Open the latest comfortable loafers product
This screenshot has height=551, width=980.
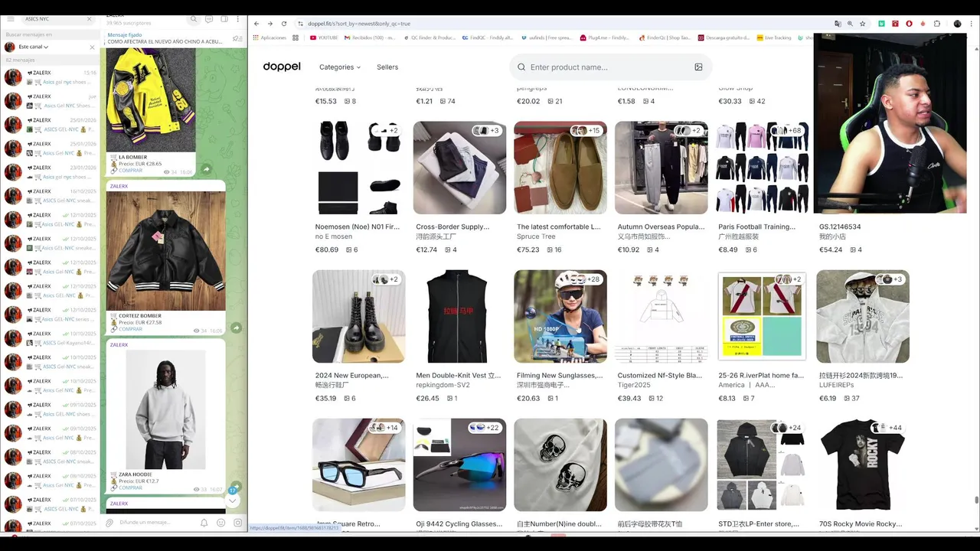pos(560,168)
